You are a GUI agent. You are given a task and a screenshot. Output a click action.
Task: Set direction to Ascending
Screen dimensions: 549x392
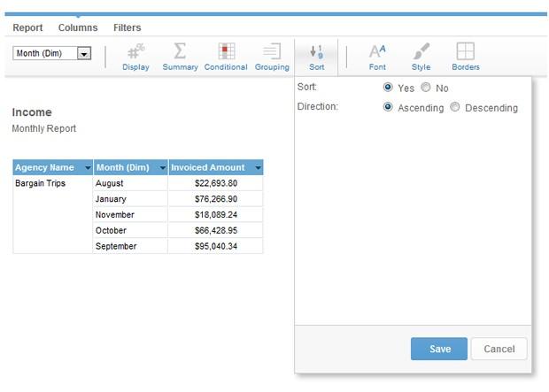[x=388, y=108]
